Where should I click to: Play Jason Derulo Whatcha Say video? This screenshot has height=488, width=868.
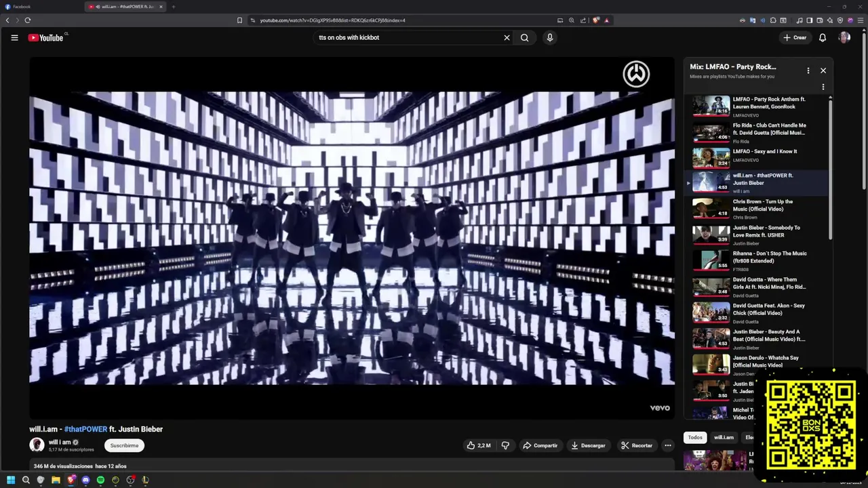[x=756, y=365]
